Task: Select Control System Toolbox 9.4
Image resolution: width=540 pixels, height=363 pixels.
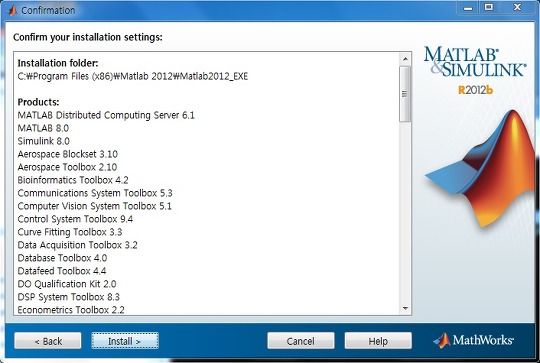Action: (x=75, y=219)
